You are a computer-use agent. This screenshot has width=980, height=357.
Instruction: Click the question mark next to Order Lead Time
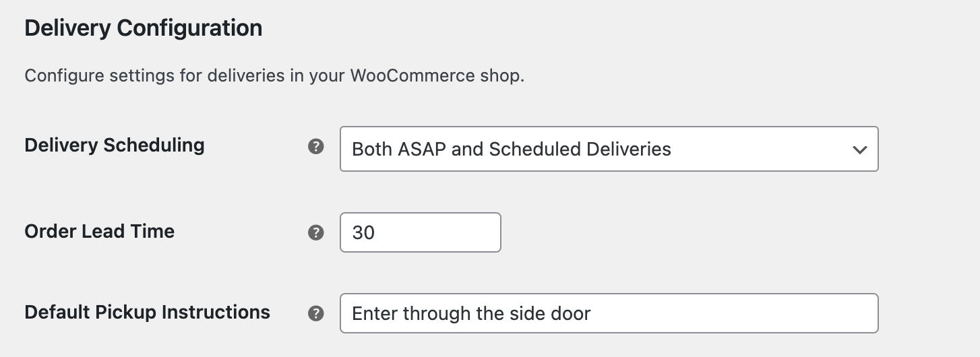tap(315, 233)
